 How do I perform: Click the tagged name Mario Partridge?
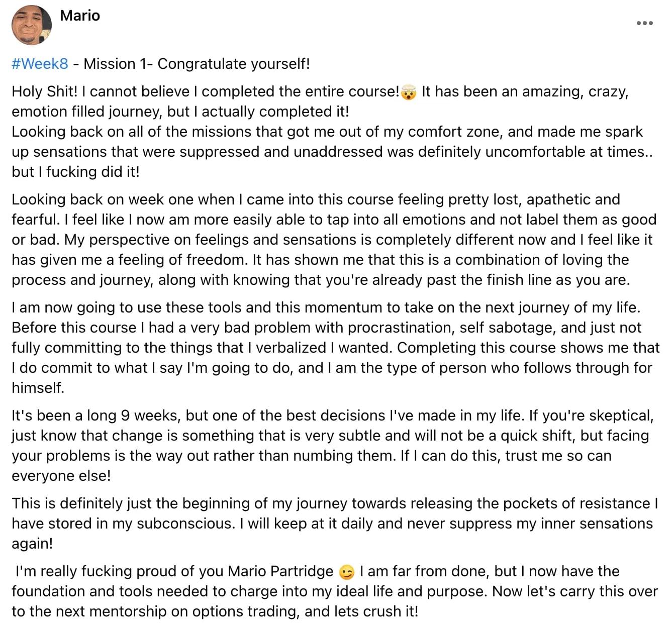280,571
